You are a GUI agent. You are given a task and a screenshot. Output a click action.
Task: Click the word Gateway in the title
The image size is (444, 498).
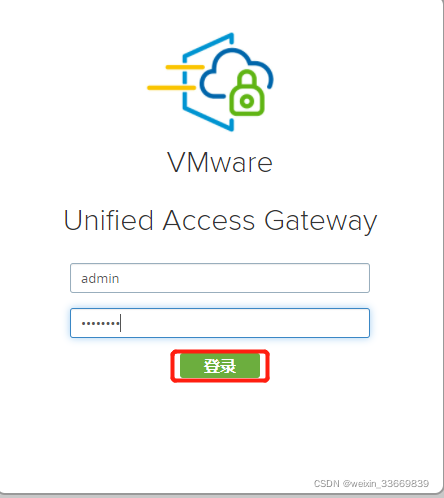click(x=321, y=221)
